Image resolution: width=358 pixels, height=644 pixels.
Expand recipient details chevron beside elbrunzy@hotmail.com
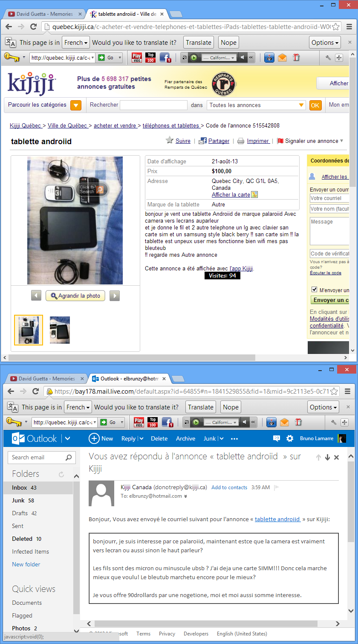[186, 496]
